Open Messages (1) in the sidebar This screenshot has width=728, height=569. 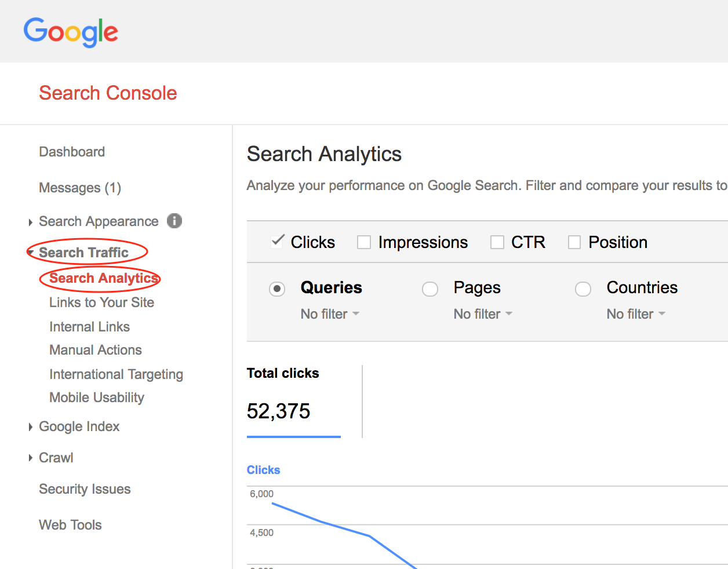80,188
